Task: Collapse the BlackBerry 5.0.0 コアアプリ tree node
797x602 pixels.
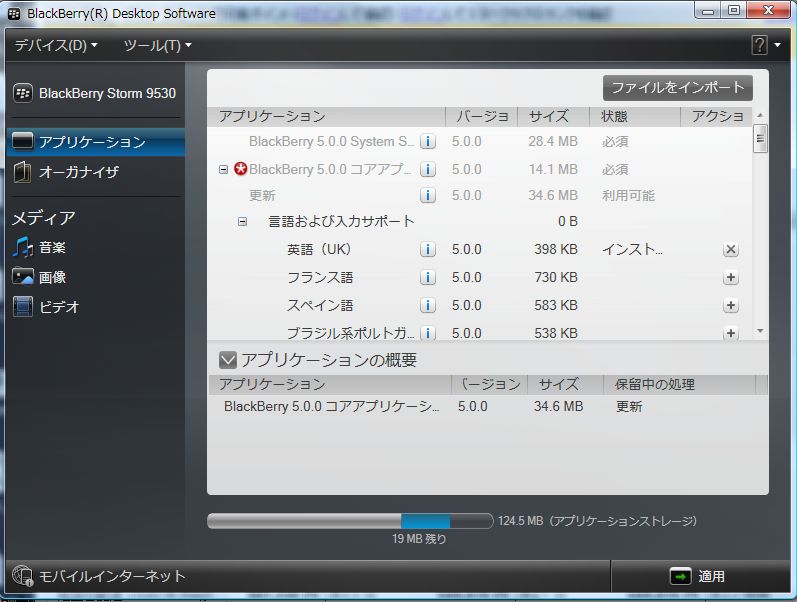Action: click(223, 169)
